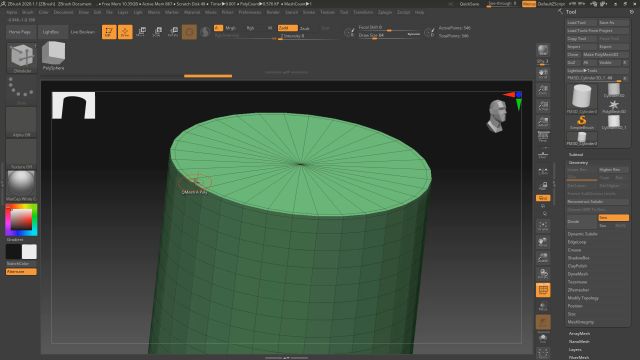Image resolution: width=640 pixels, height=360 pixels.
Task: Open the Render menu
Action: (x=273, y=12)
